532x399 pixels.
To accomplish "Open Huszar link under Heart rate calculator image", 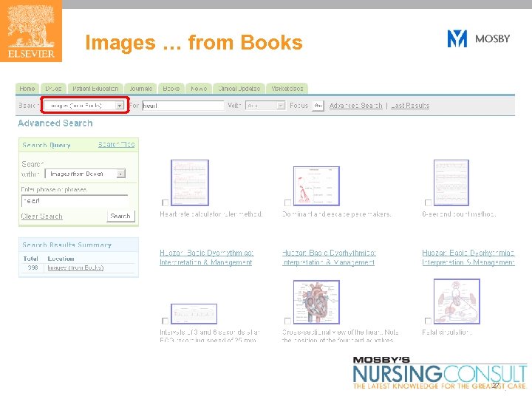I will point(207,258).
